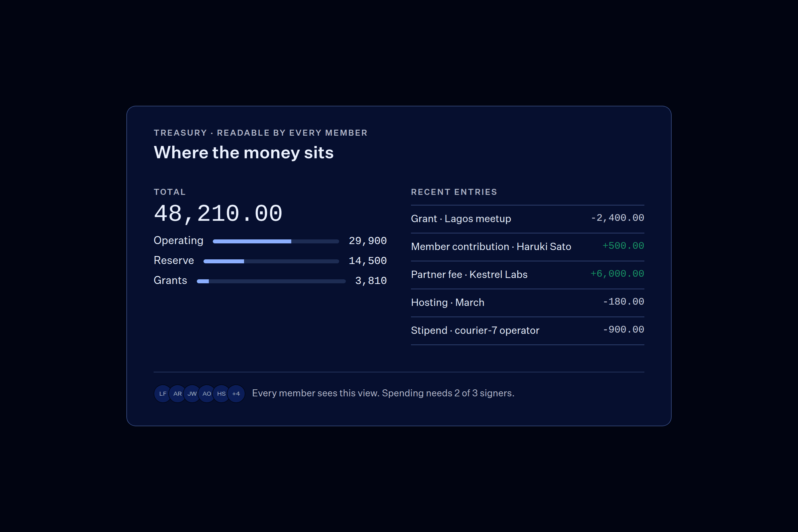This screenshot has height=532, width=798.
Task: Click the Spending needs 2 of 3 signers note
Action: click(448, 393)
